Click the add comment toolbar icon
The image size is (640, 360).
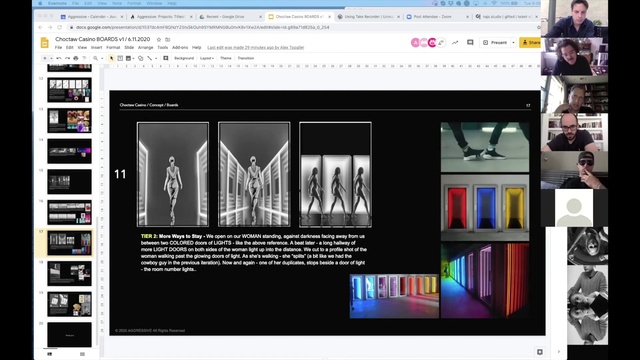[165, 58]
